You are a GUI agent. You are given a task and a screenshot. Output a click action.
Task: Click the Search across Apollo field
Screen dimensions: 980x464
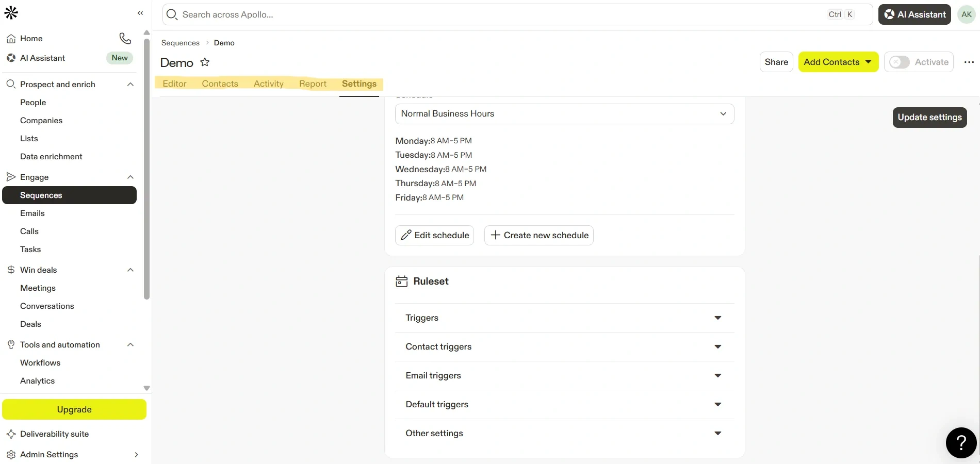(x=495, y=14)
